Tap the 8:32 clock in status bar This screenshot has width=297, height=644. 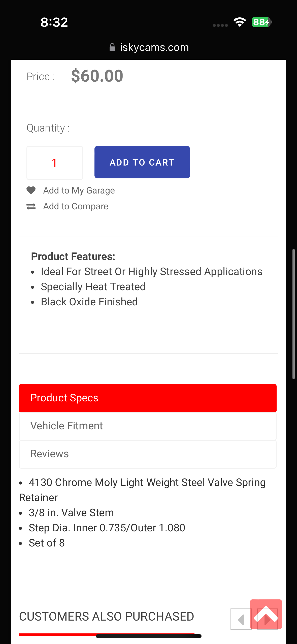tap(54, 22)
